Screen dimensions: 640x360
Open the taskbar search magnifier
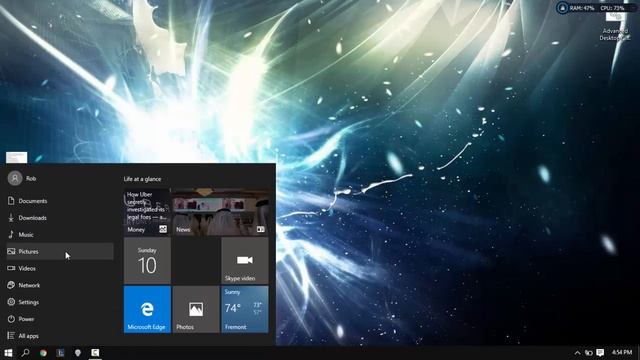[x=25, y=353]
